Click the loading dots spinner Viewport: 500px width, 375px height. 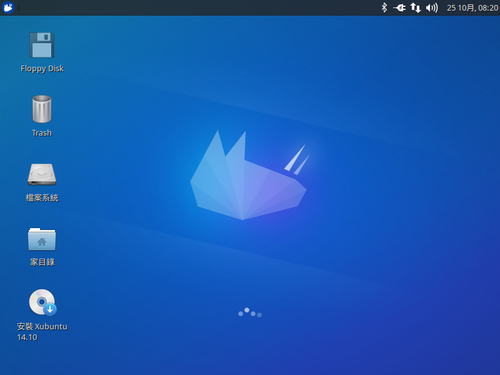[x=250, y=312]
